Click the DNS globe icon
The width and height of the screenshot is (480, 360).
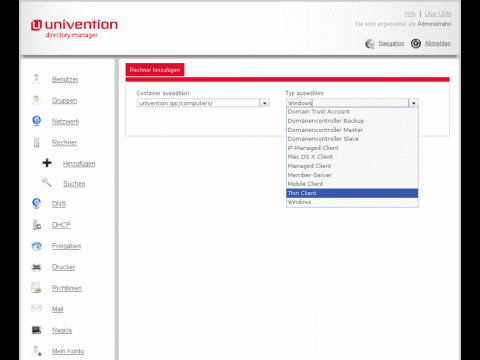(x=36, y=203)
